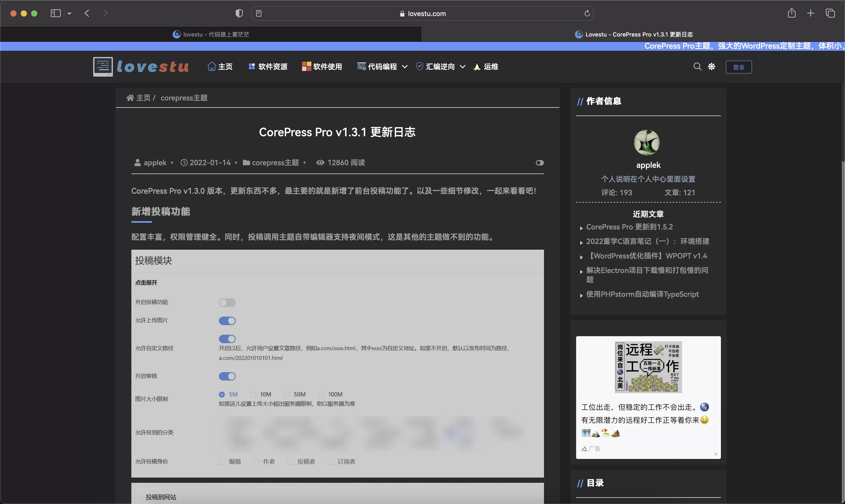Check the 订阅者 role checkbox

pos(331,462)
